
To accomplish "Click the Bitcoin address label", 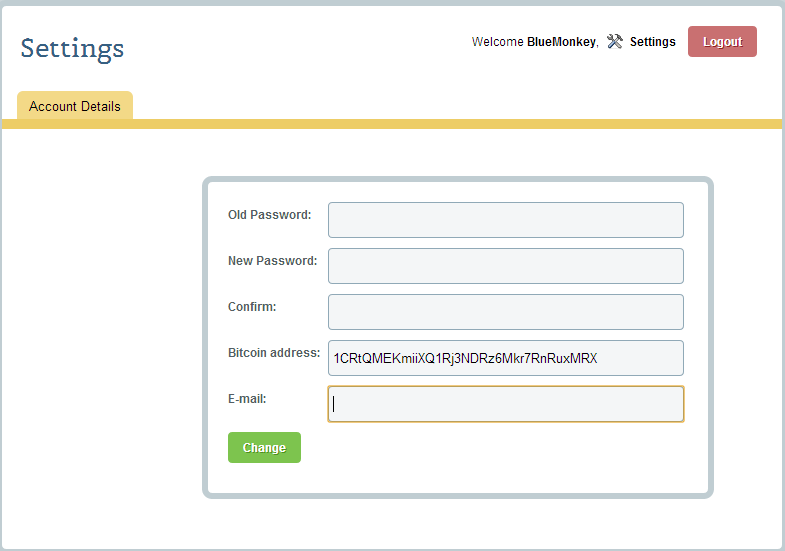I will (274, 353).
